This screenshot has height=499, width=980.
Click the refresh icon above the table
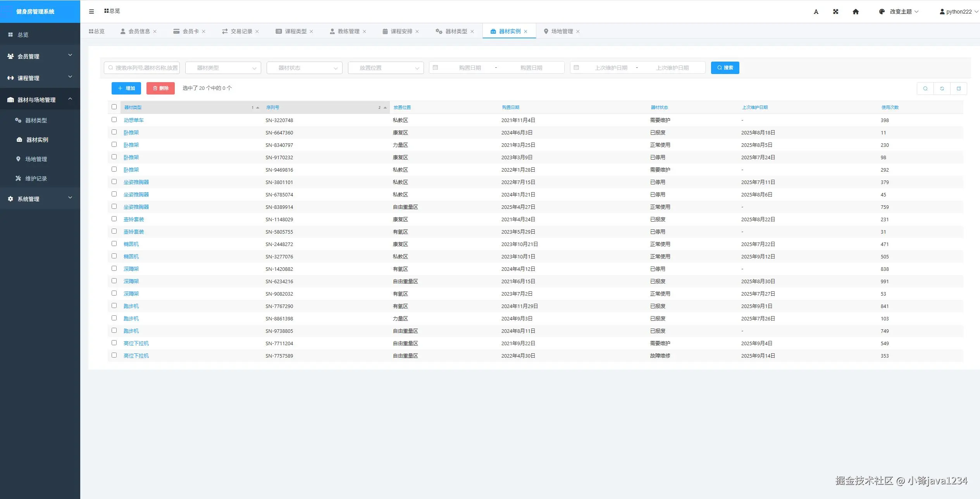[x=942, y=88]
